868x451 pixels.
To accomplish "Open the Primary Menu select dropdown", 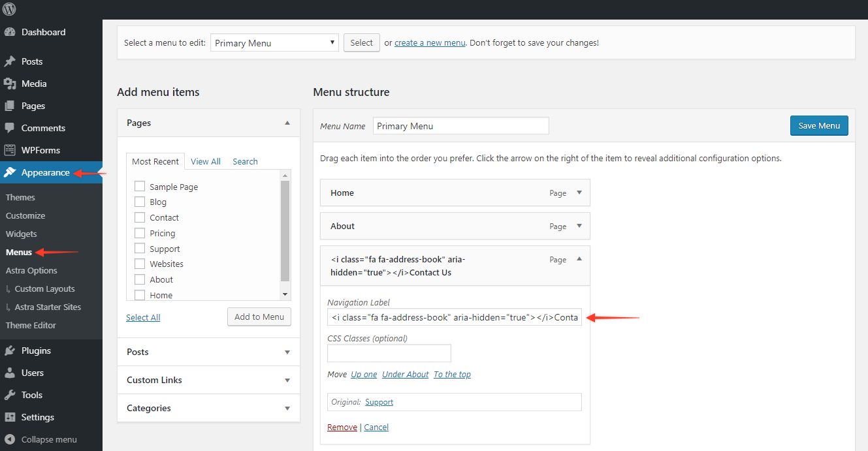I will pos(274,43).
